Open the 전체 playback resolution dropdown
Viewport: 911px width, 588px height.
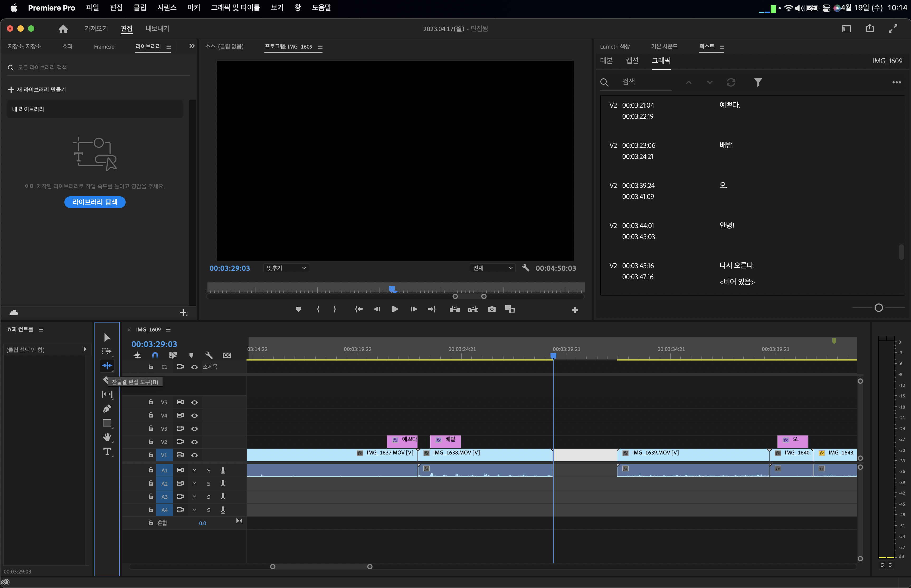(x=492, y=268)
